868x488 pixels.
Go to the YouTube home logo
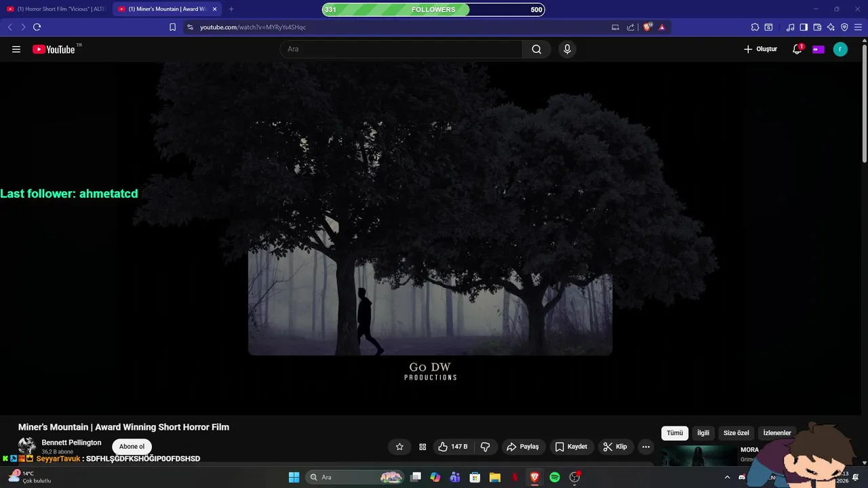click(x=54, y=49)
